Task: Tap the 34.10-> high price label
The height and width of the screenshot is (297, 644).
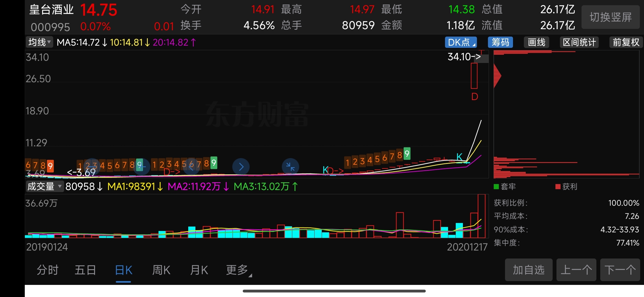Action: coord(464,57)
